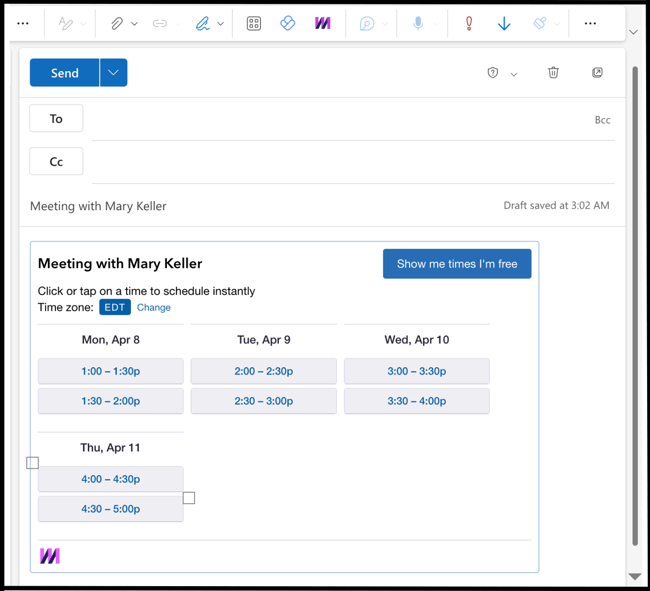Discard draft with trash icon
The height and width of the screenshot is (591, 650).
553,73
